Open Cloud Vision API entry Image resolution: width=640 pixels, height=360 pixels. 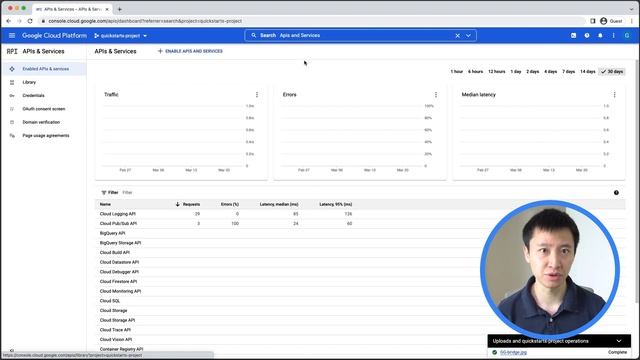pos(116,340)
